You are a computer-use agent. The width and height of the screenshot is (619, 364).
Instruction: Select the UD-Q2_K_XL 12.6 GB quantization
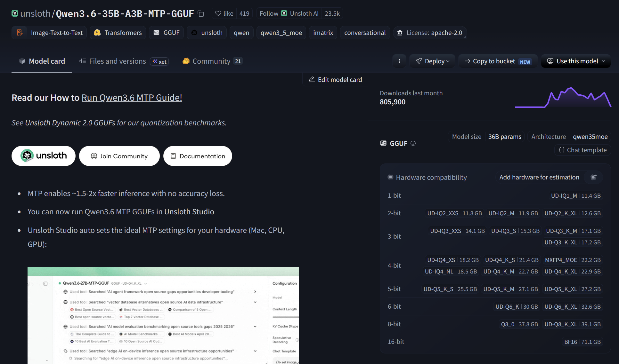tap(573, 213)
